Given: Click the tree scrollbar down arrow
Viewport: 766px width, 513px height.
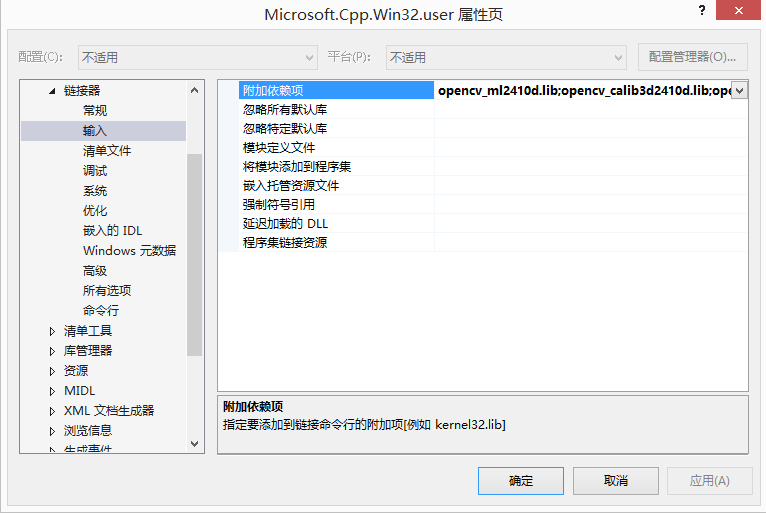Looking at the screenshot, I should pyautogui.click(x=194, y=444).
